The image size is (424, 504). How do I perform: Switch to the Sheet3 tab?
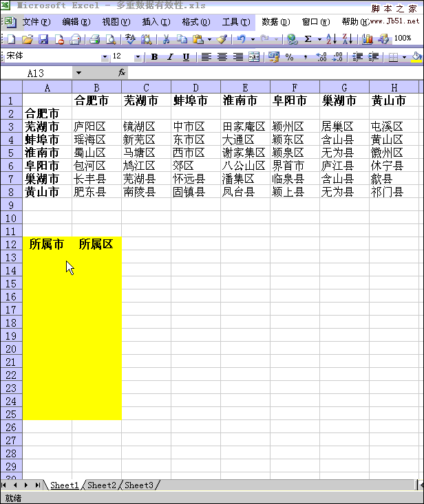point(139,485)
